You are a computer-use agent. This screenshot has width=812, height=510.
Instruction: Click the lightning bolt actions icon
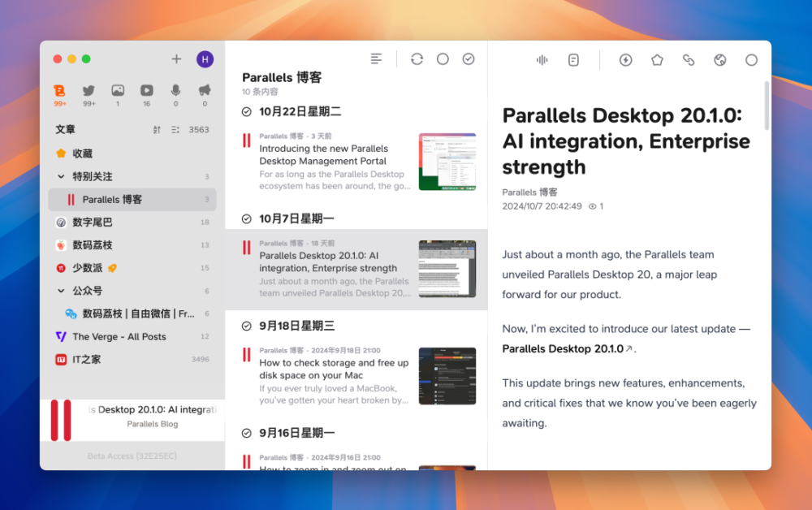click(625, 60)
